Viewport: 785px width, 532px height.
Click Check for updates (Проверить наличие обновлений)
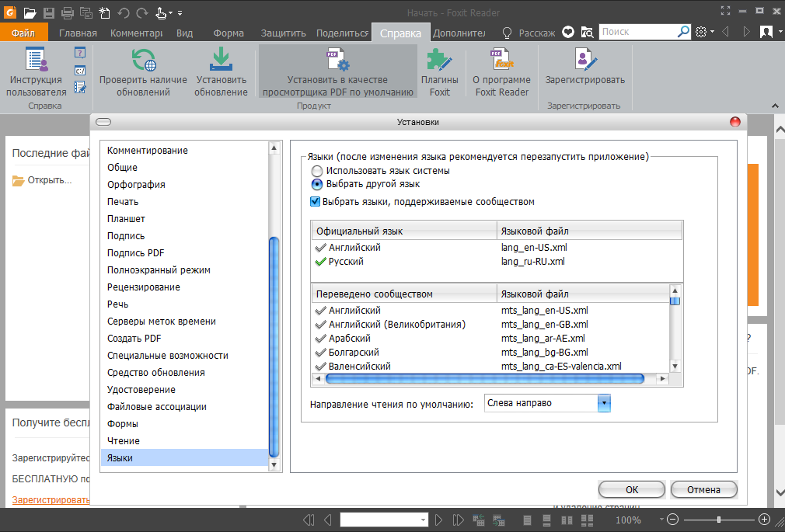(143, 72)
